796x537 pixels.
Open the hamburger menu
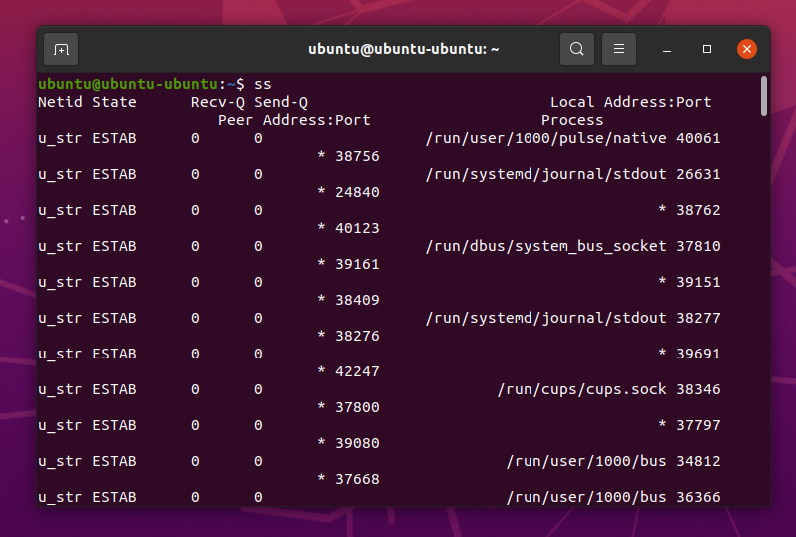619,49
